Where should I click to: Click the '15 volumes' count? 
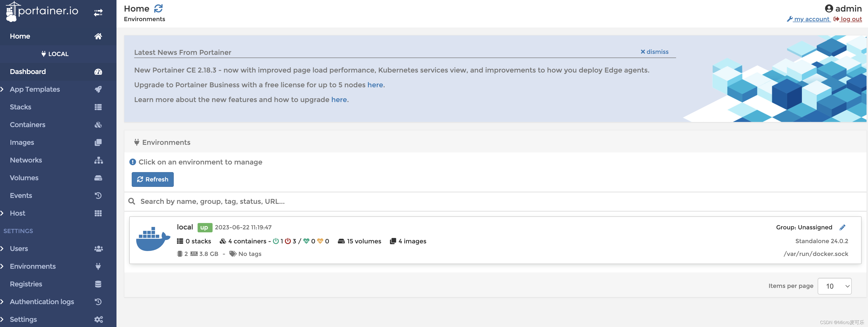click(x=359, y=241)
